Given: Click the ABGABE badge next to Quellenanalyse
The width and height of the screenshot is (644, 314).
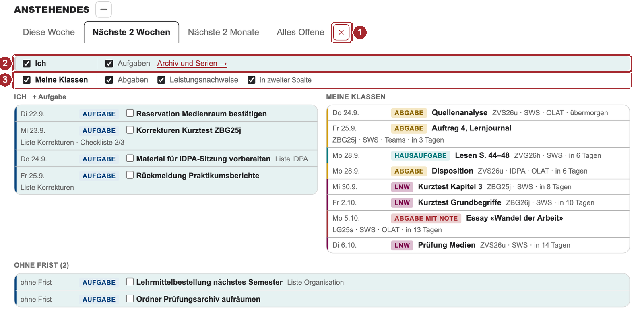Looking at the screenshot, I should click(409, 113).
